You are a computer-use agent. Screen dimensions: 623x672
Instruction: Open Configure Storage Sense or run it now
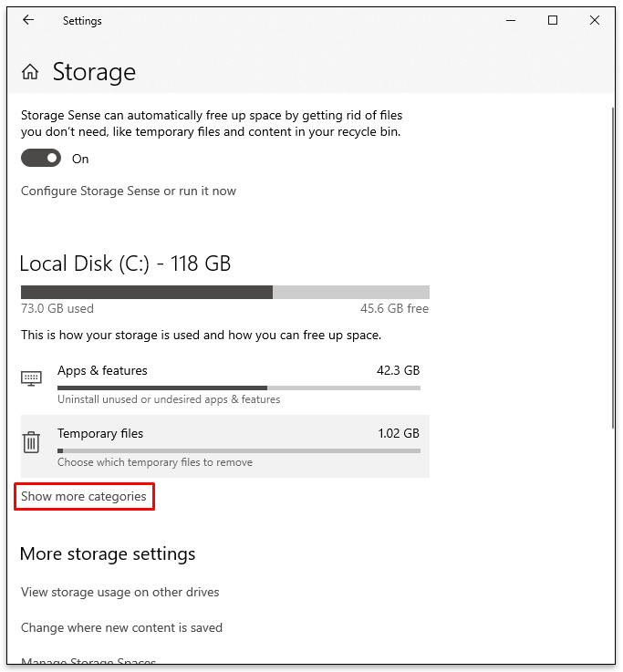[x=129, y=191]
